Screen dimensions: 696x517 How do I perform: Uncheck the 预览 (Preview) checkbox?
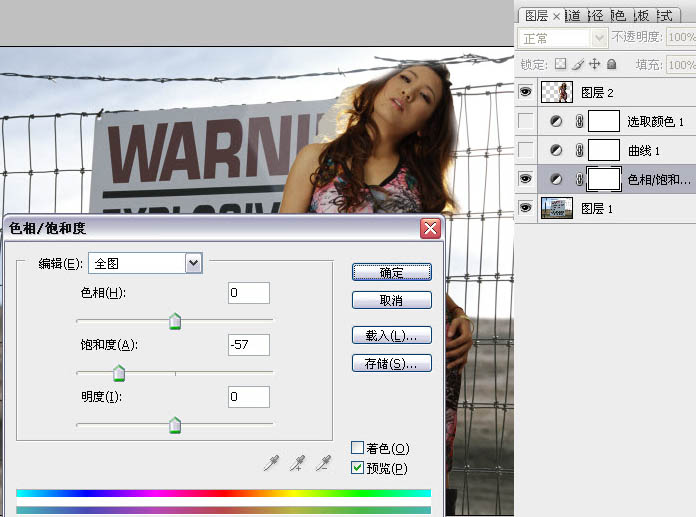pos(358,467)
